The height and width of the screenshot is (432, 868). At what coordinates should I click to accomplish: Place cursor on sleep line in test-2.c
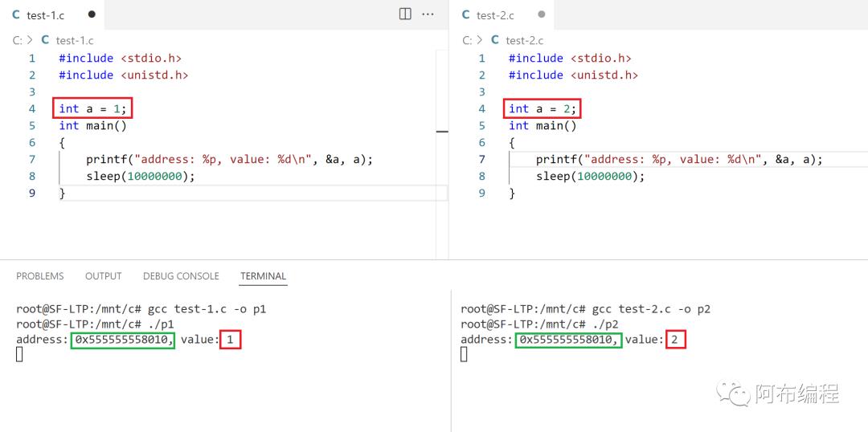[591, 176]
